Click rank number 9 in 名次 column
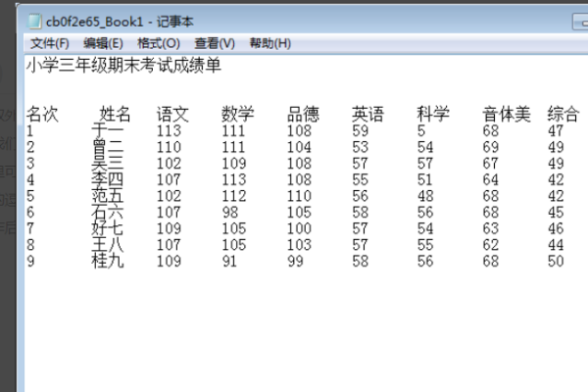 point(30,262)
